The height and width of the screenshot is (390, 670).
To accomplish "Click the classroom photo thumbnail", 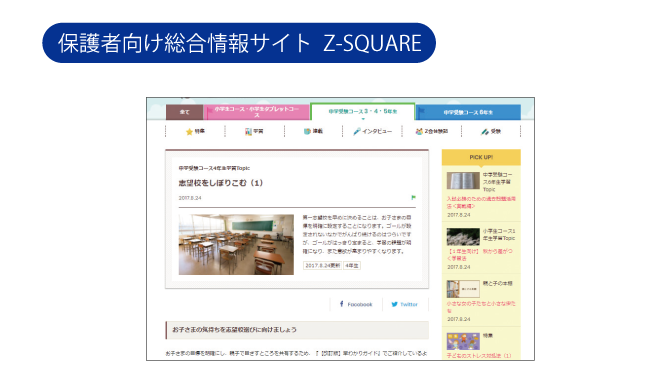I will [x=236, y=244].
